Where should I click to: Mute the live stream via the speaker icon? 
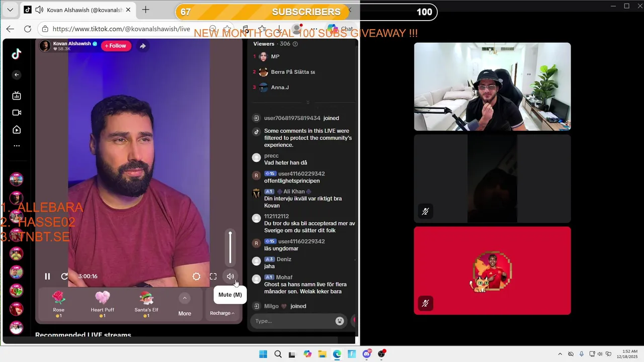pos(230,276)
